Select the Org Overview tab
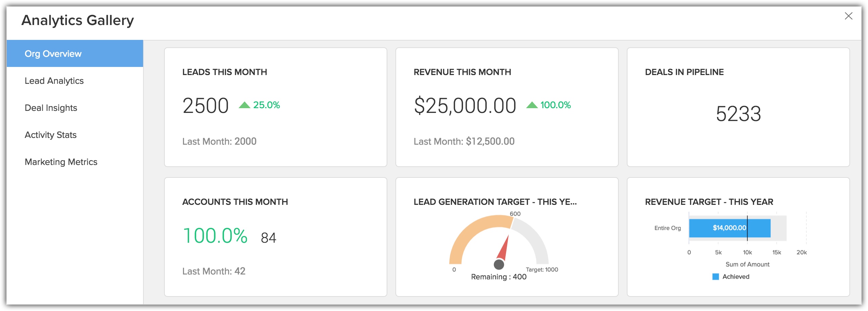The width and height of the screenshot is (868, 311). click(x=53, y=54)
